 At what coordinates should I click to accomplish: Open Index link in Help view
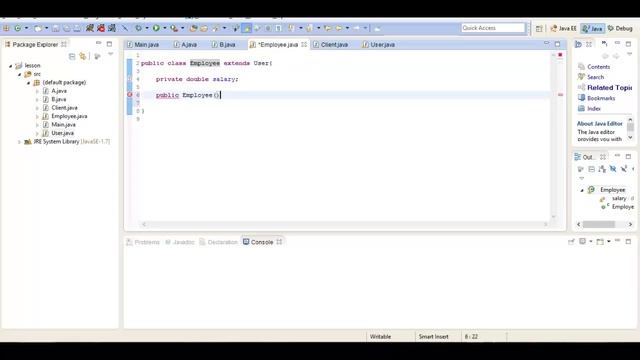pyautogui.click(x=594, y=109)
